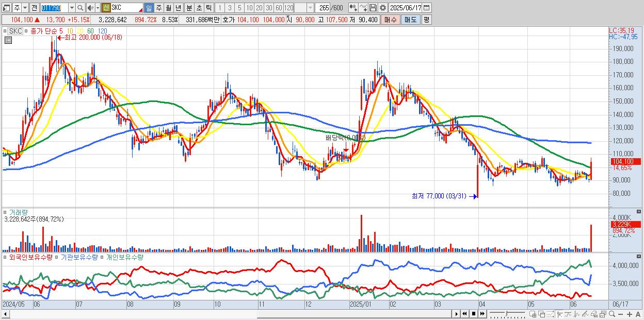Click the horizontal scrollbar right arrow
The image size is (644, 320).
click(x=456, y=314)
